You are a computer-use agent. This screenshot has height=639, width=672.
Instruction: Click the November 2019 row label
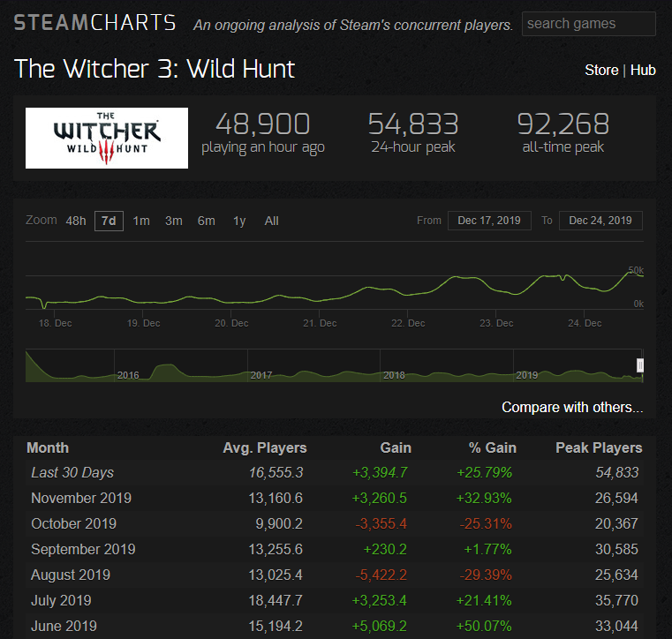[81, 498]
